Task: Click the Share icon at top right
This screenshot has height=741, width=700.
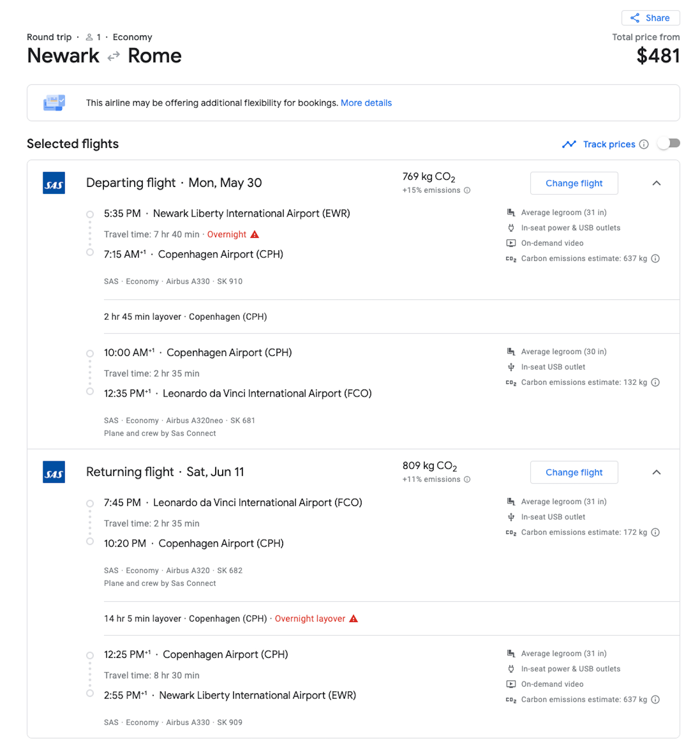Action: tap(635, 18)
